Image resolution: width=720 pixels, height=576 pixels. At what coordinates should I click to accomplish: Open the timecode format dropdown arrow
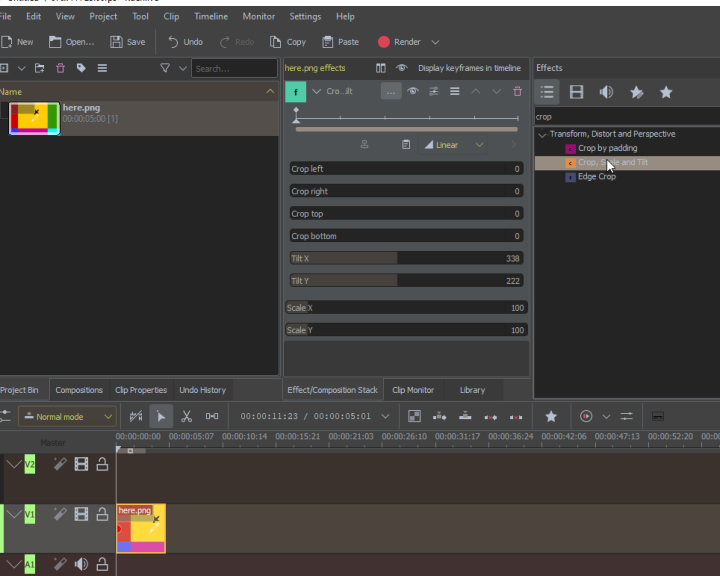(385, 417)
